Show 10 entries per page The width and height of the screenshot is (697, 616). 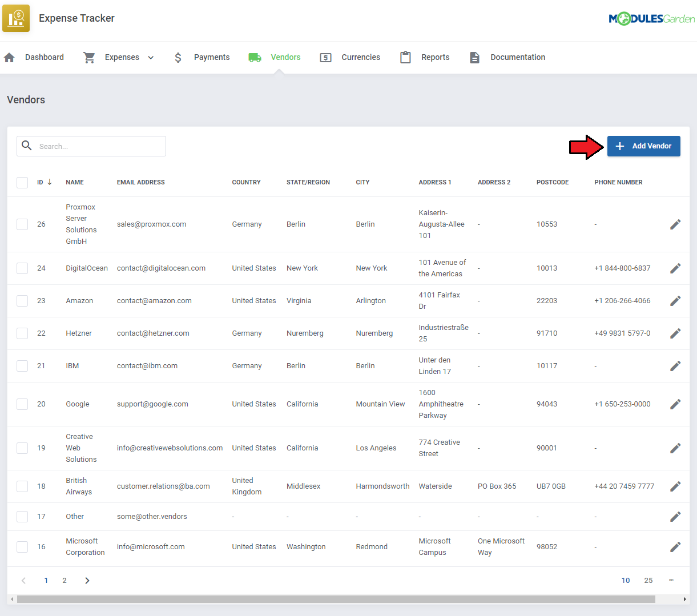[x=626, y=581]
